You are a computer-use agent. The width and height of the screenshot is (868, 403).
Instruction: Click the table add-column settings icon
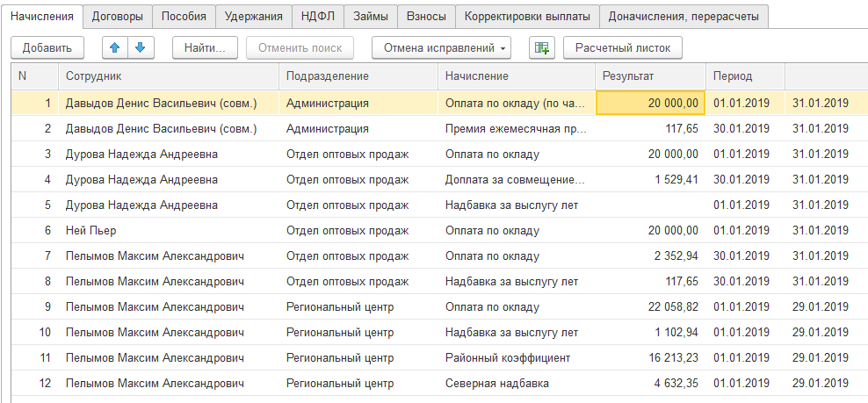click(541, 47)
